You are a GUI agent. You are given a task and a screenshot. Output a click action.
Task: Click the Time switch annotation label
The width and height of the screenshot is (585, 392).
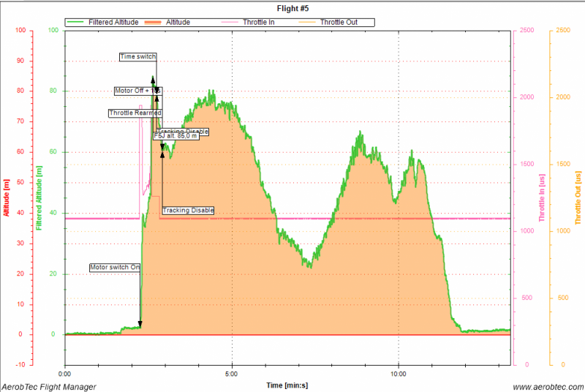pos(137,56)
